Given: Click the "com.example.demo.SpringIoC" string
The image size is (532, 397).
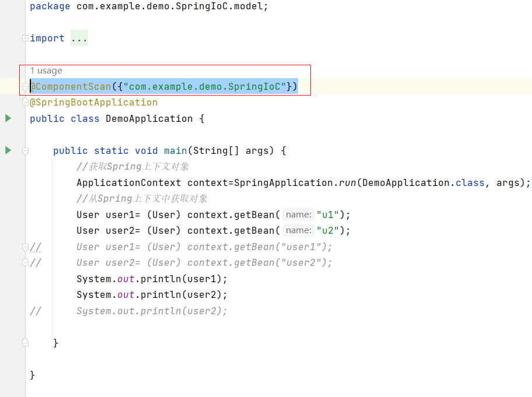Looking at the screenshot, I should pos(205,86).
